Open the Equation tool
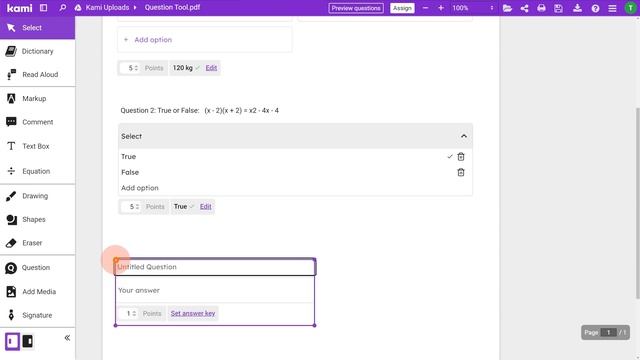The width and height of the screenshot is (640, 360). 38,171
